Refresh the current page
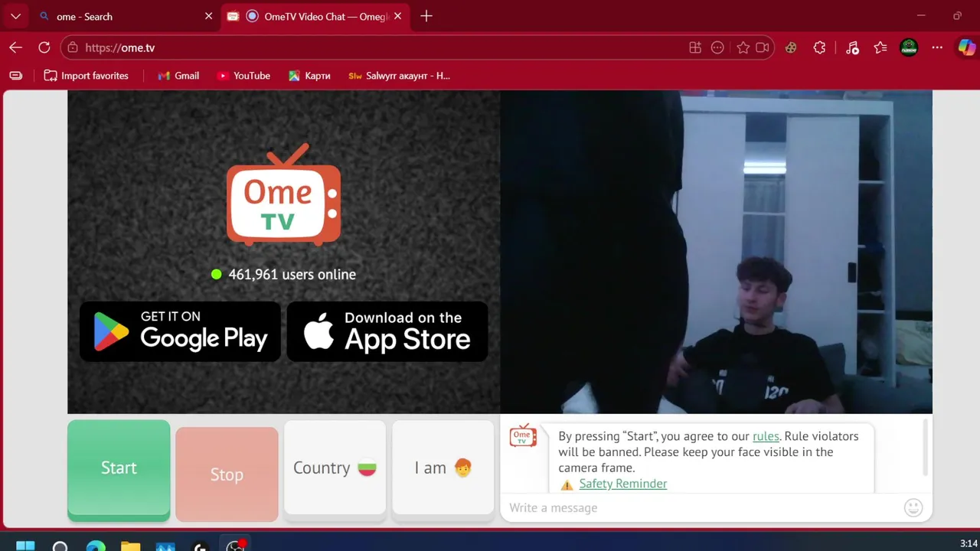The width and height of the screenshot is (980, 551). (x=44, y=47)
